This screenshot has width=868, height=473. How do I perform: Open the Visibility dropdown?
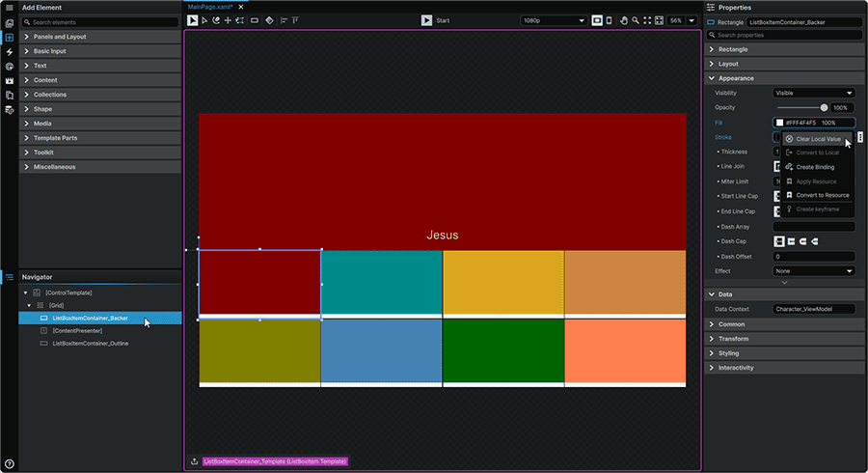pos(814,93)
